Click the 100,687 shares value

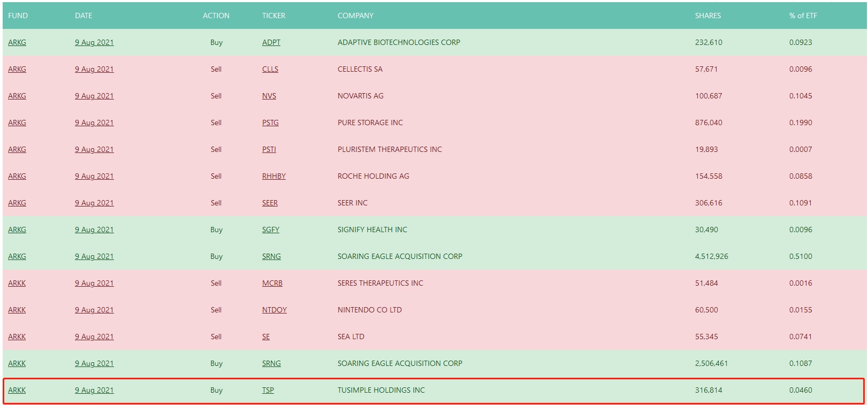pos(709,96)
